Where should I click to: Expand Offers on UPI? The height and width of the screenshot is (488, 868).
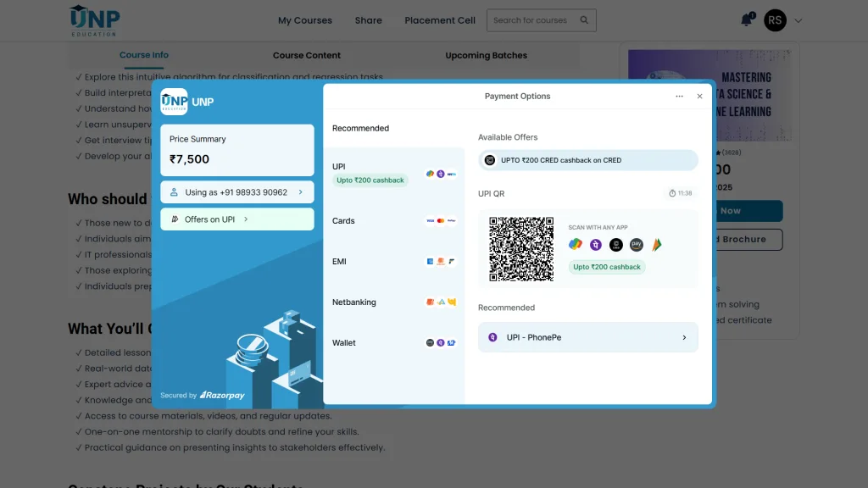(237, 219)
